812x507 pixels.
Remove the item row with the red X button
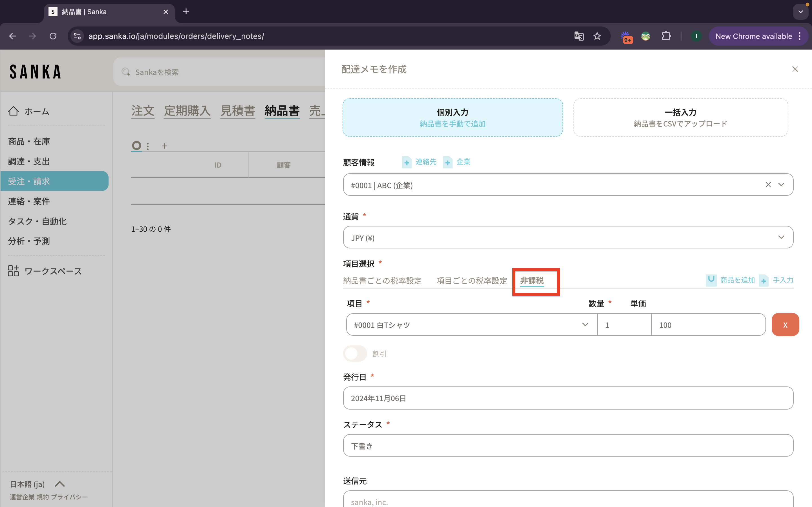coord(785,324)
